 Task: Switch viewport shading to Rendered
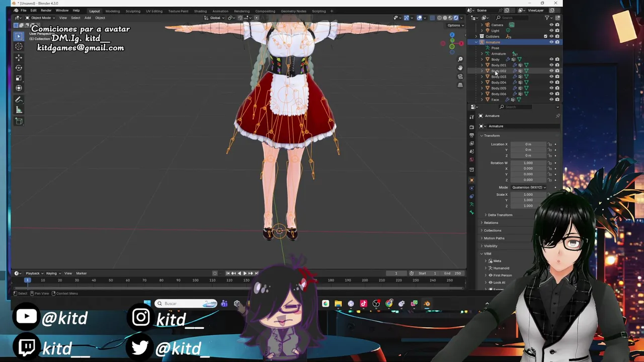456,18
